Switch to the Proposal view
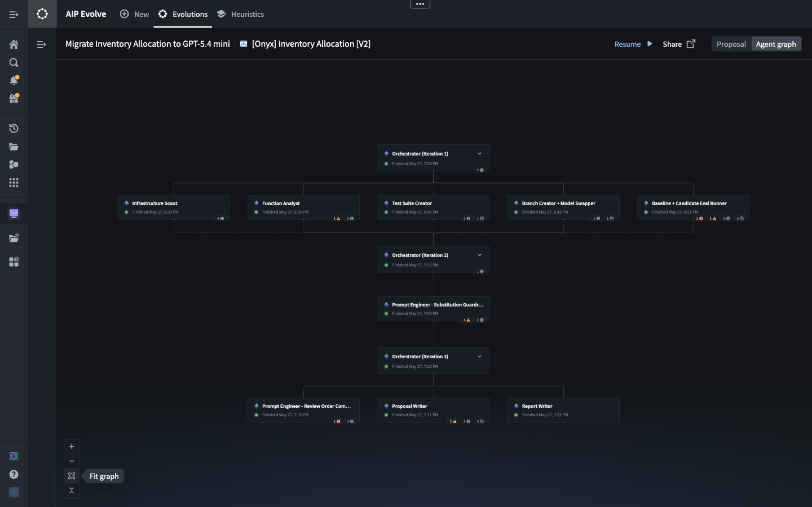Viewport: 812px width, 507px height. click(731, 44)
